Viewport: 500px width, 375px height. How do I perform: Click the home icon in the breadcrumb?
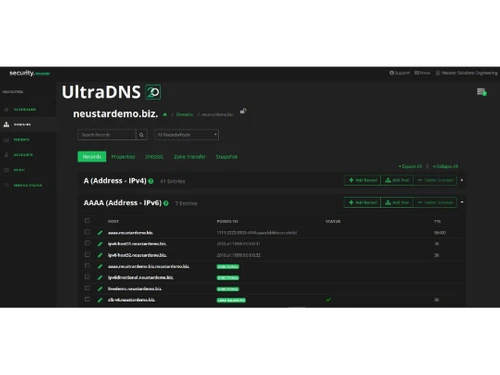tap(165, 114)
